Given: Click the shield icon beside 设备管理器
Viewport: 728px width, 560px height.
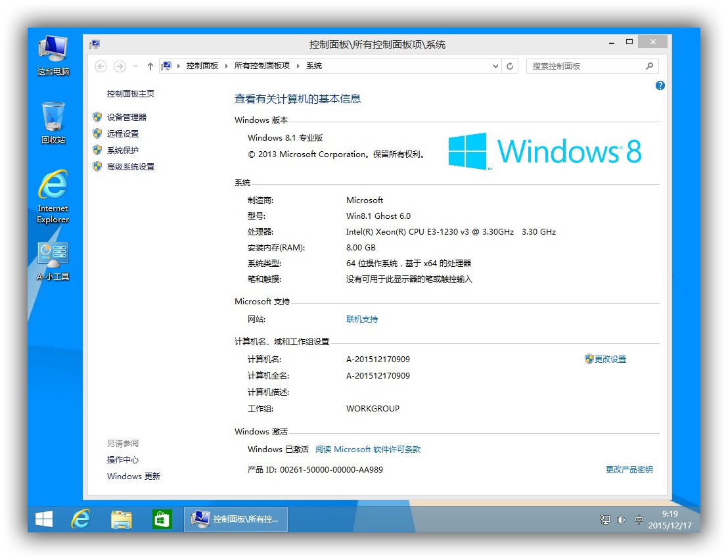Looking at the screenshot, I should (x=97, y=117).
